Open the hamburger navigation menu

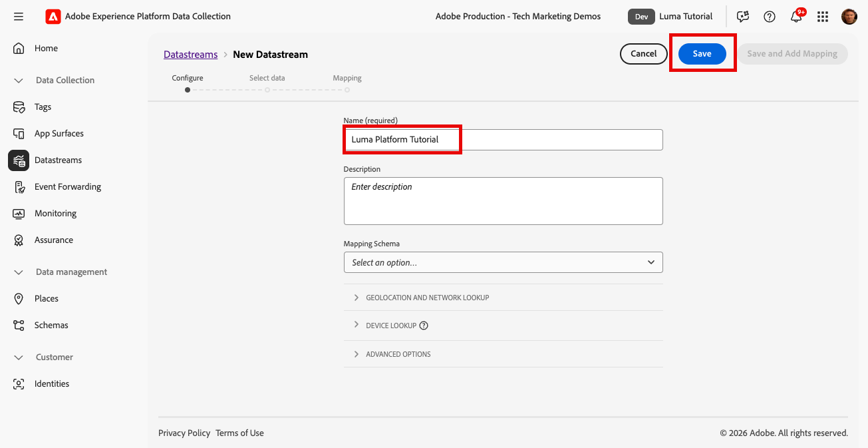pyautogui.click(x=19, y=17)
